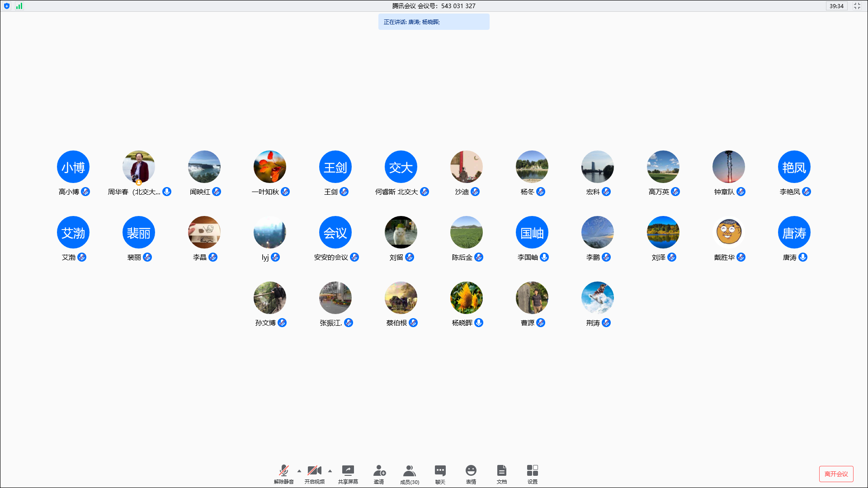
Task: Open the Invite (邀请) participants icon
Action: click(x=379, y=471)
